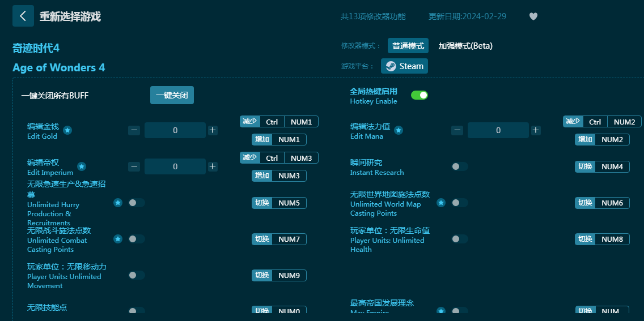This screenshot has width=644, height=321.
Task: Decrease Edit Gold with minus button
Action: [x=134, y=130]
